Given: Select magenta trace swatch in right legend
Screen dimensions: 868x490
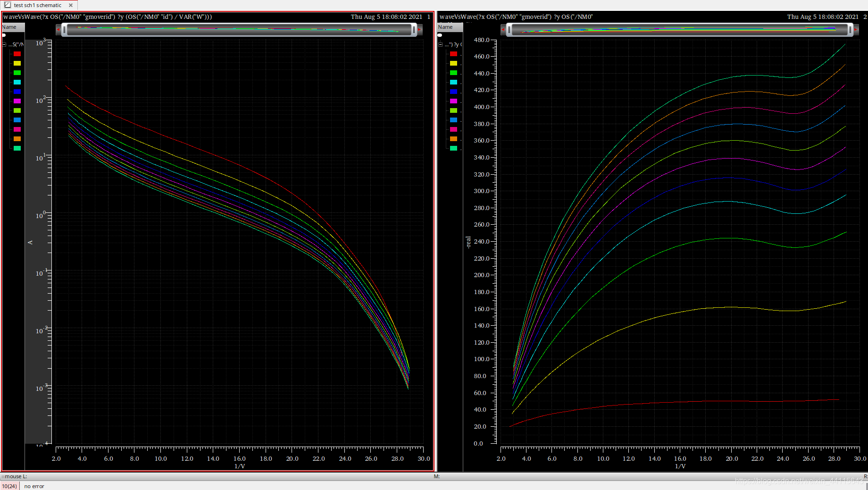Looking at the screenshot, I should coord(453,101).
